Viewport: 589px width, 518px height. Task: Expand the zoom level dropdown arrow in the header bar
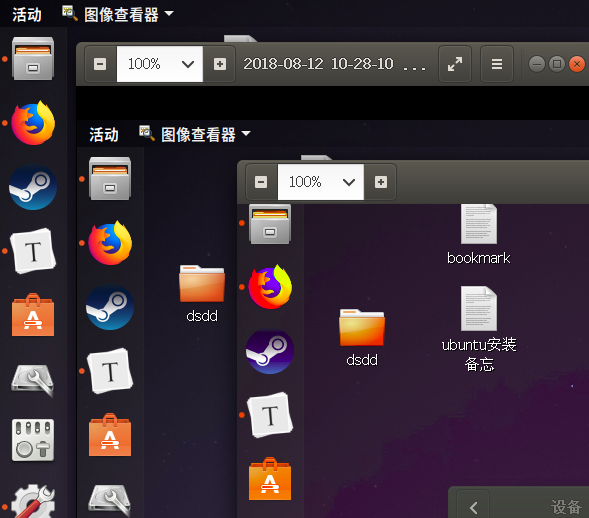point(188,64)
